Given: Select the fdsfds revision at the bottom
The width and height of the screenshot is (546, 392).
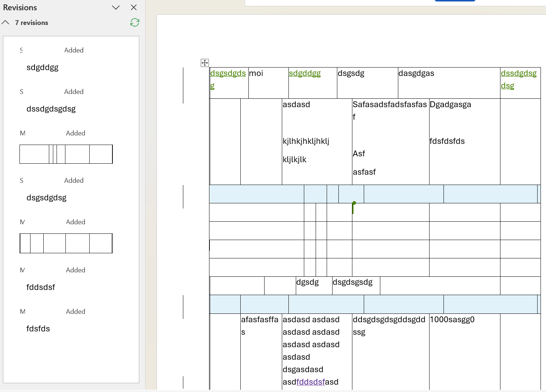Looking at the screenshot, I should click(x=38, y=329).
